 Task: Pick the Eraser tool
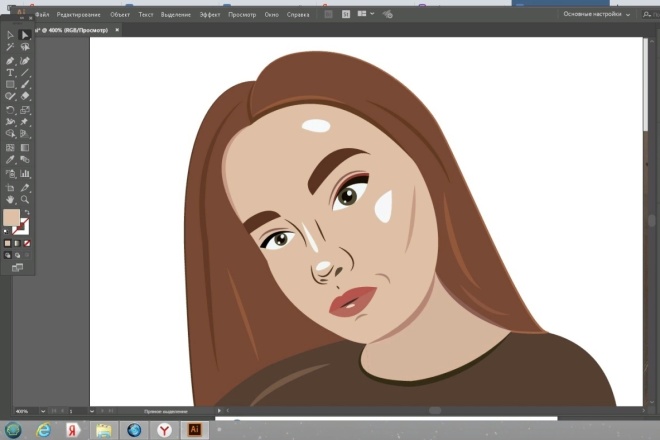(25, 96)
